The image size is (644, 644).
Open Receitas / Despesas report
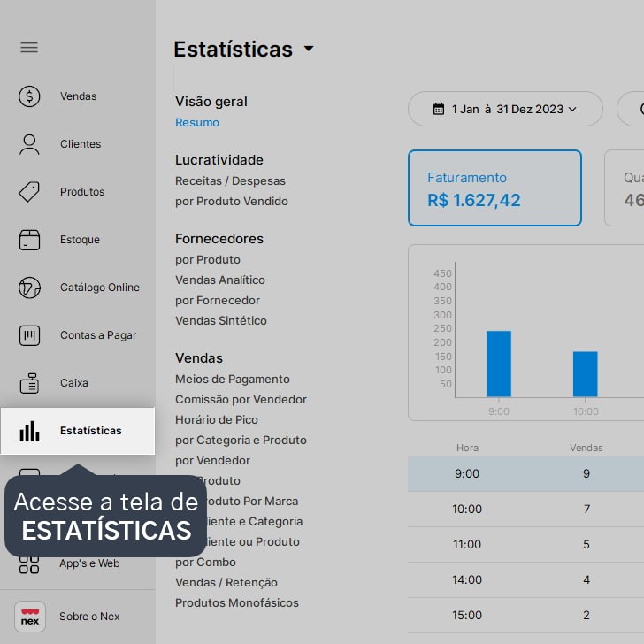[x=230, y=181]
